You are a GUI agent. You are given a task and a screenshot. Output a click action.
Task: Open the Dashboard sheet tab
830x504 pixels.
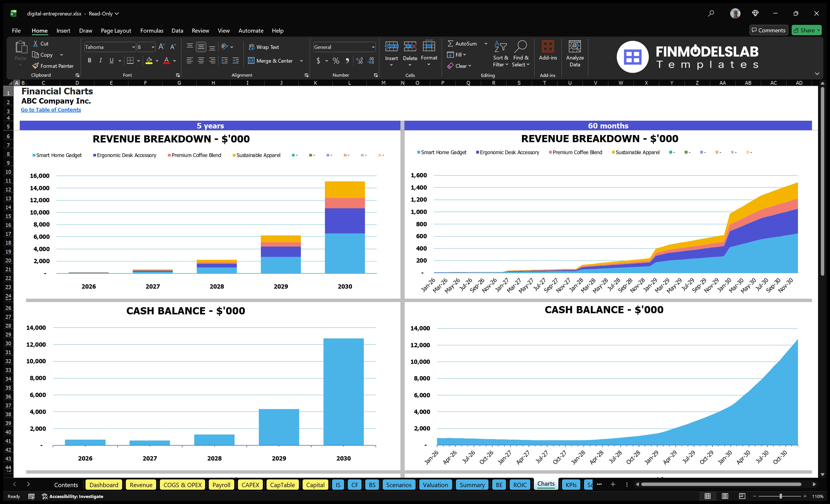coord(104,485)
